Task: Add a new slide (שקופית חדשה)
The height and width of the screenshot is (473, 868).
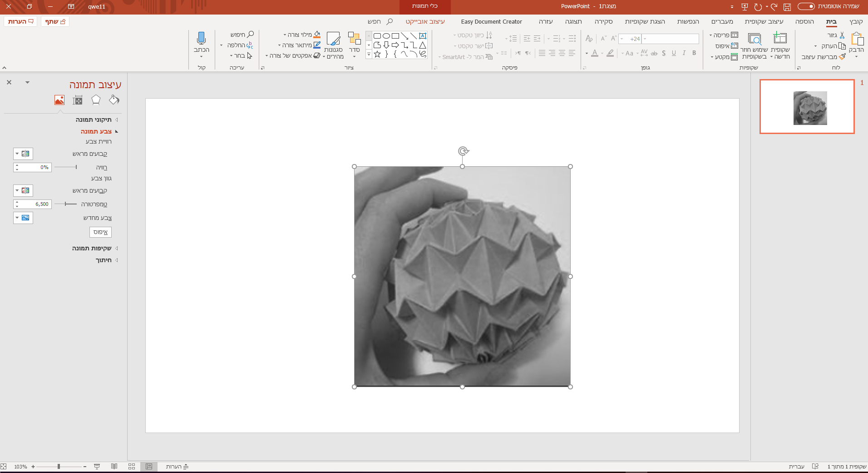Action: pos(780,45)
